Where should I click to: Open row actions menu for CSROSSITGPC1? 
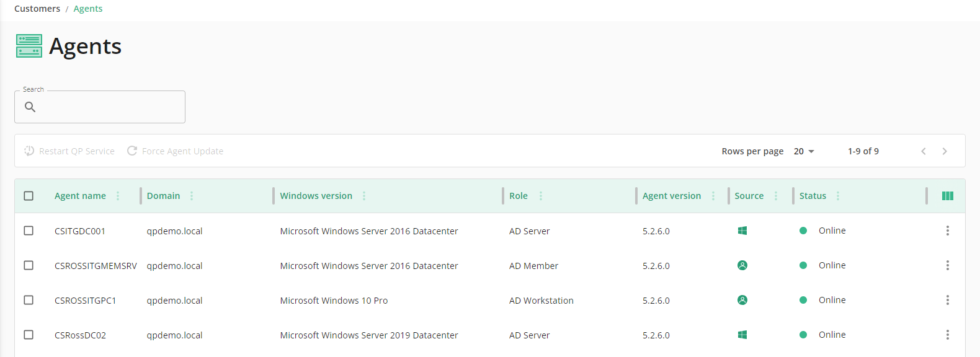point(947,300)
